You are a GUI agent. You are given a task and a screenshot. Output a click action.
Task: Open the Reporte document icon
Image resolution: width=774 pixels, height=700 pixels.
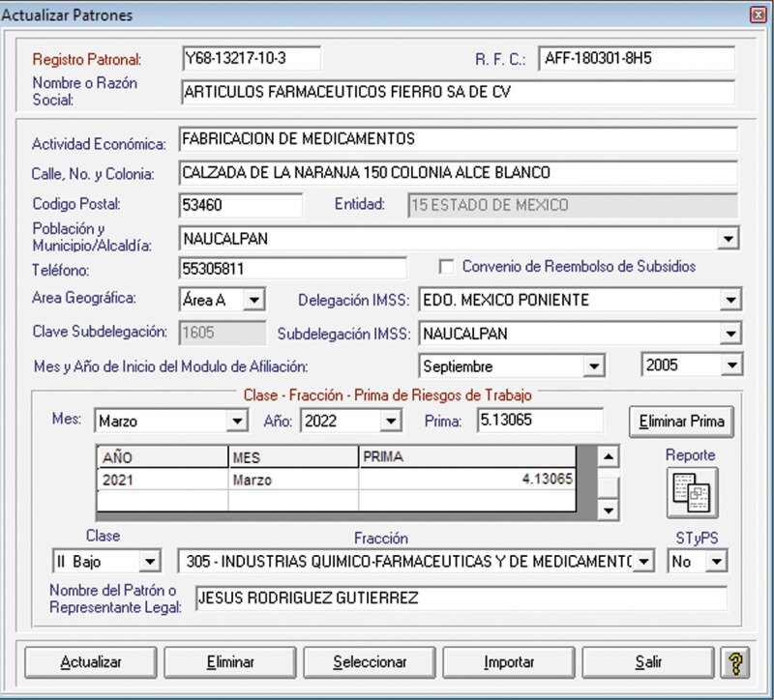[x=692, y=493]
